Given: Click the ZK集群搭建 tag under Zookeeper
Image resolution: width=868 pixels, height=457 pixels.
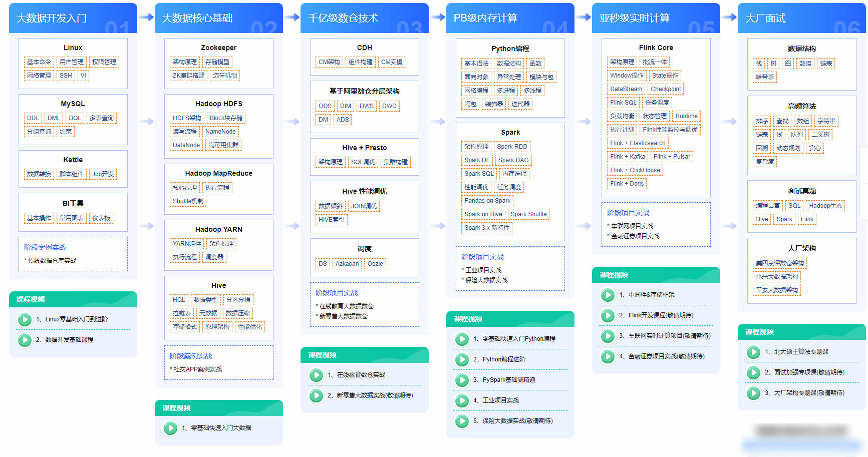Looking at the screenshot, I should click(x=189, y=76).
